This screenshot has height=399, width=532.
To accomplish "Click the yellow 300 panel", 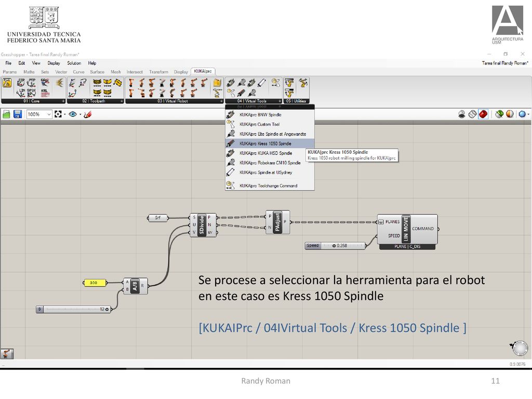I will point(95,283).
